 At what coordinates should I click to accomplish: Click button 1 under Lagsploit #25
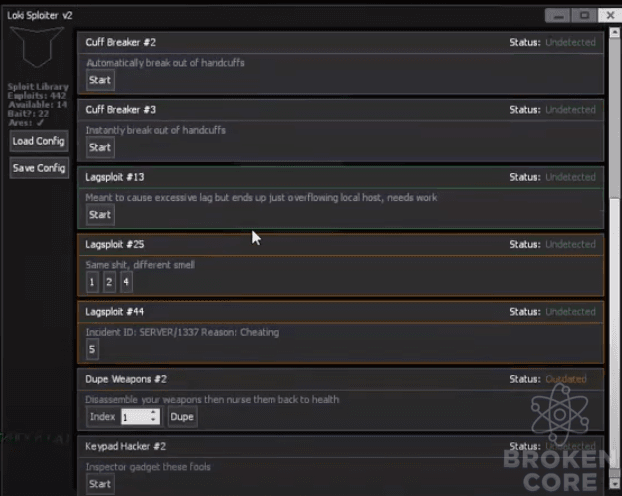[92, 282]
